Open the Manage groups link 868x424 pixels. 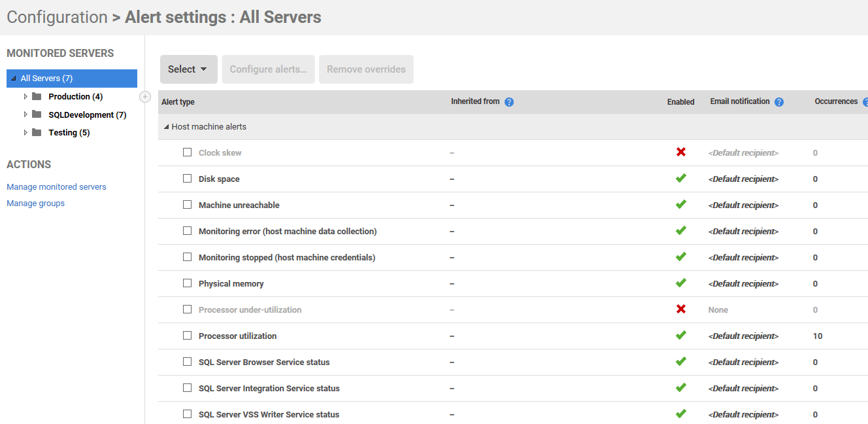[35, 203]
